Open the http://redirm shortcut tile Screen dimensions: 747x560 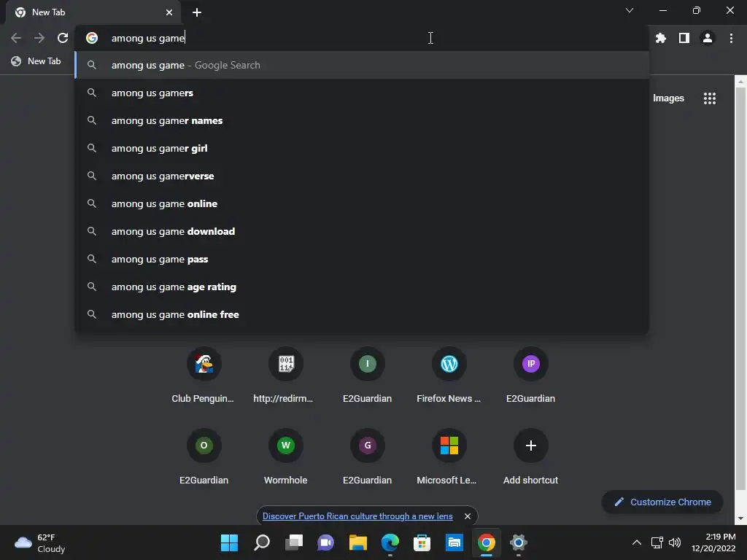[x=285, y=376]
